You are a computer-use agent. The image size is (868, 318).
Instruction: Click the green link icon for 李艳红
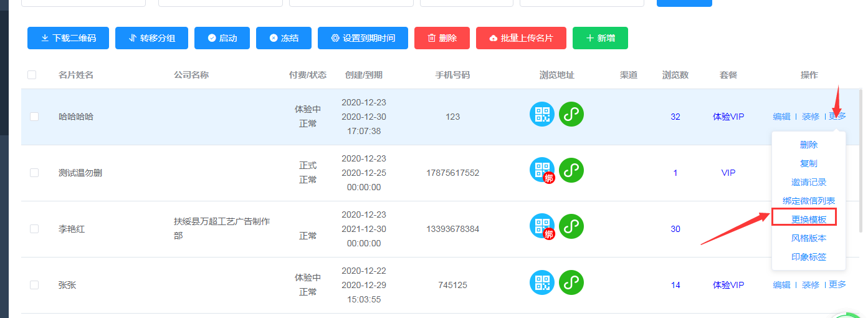[571, 226]
